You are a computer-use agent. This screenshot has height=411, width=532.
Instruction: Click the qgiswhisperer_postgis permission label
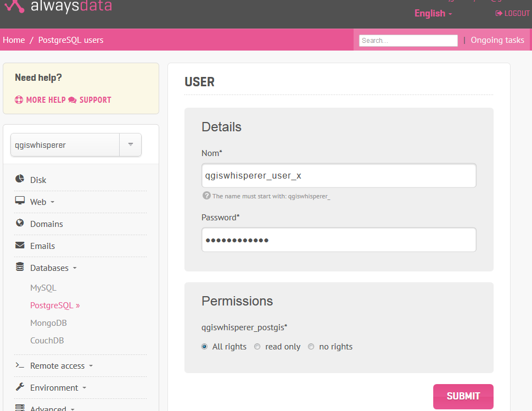pyautogui.click(x=244, y=327)
